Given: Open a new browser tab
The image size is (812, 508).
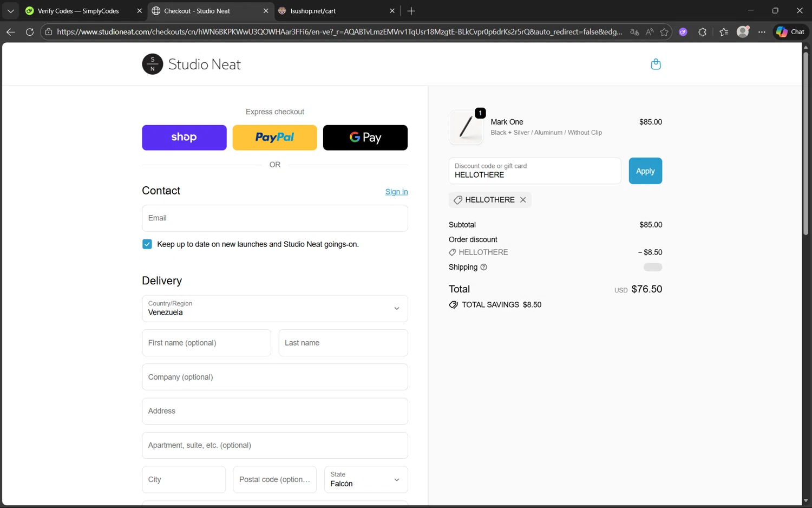Looking at the screenshot, I should (x=411, y=11).
